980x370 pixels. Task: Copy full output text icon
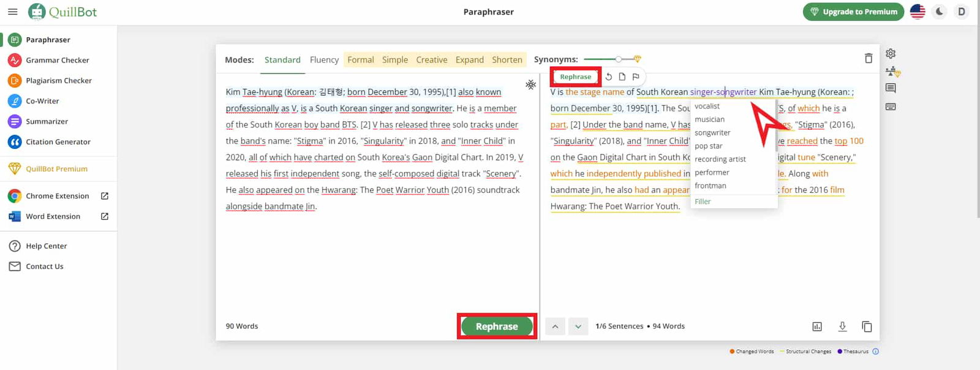[x=867, y=327]
